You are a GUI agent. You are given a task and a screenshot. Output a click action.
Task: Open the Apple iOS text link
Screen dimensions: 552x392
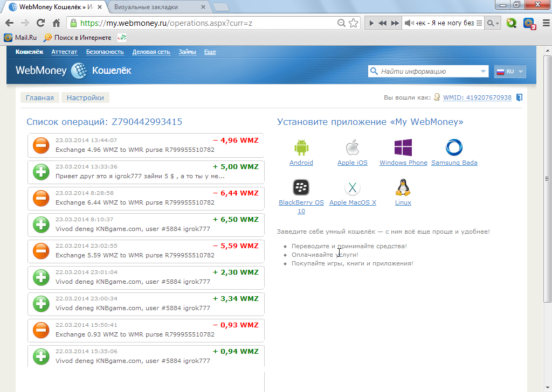pos(353,163)
